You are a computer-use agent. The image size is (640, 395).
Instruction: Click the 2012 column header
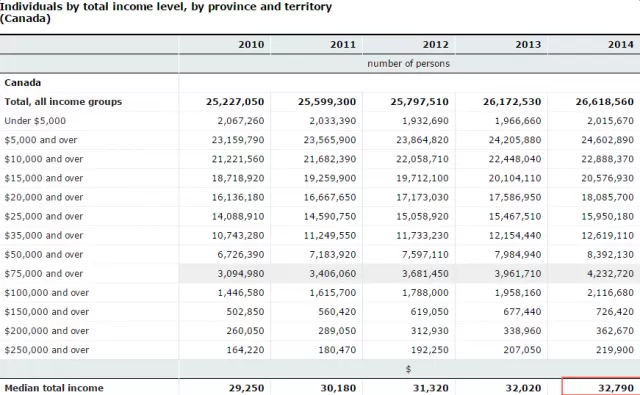[436, 44]
